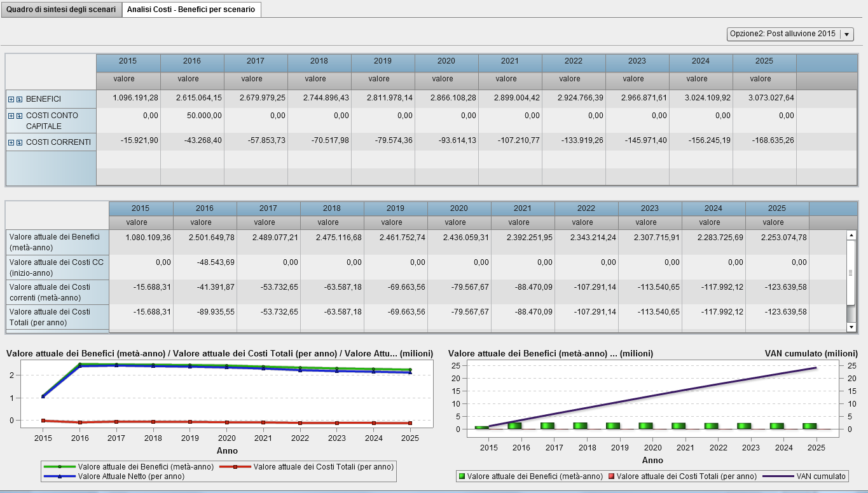Select BENEFICI 2015 value 1.096.191,28

[x=128, y=97]
